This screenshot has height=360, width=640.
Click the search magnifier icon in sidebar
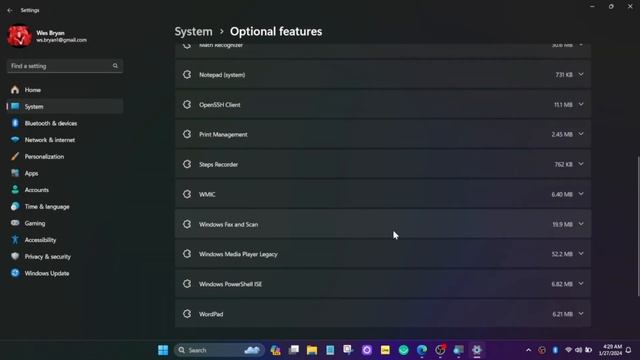(115, 66)
